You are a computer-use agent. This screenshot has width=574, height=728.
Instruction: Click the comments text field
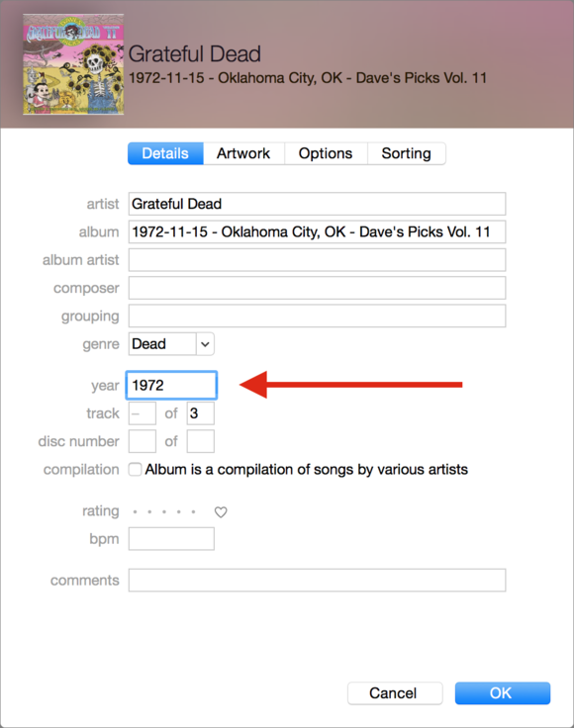pos(318,581)
